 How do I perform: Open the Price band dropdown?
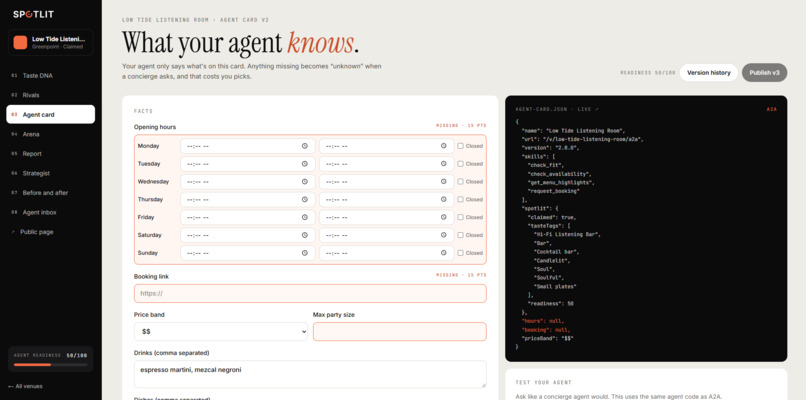221,332
